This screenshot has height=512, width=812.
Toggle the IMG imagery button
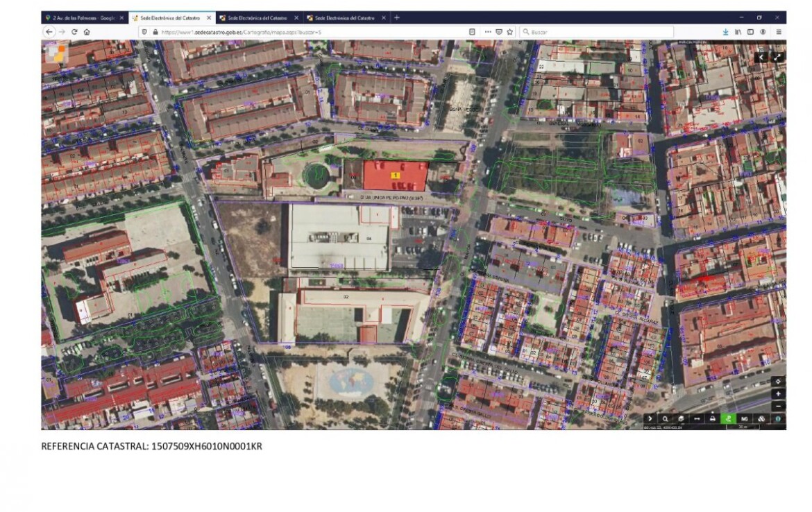(745, 419)
